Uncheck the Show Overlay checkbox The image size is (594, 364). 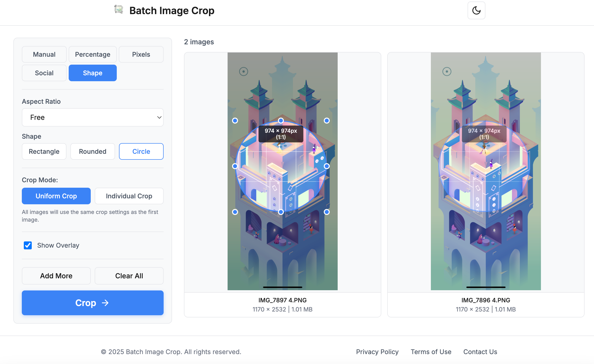click(28, 245)
